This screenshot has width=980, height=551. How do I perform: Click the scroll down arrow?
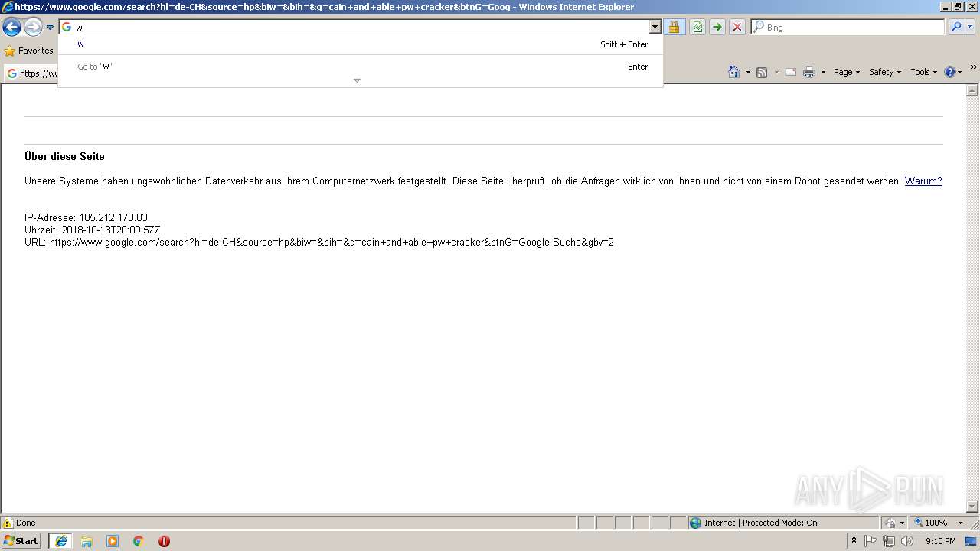pyautogui.click(x=973, y=506)
